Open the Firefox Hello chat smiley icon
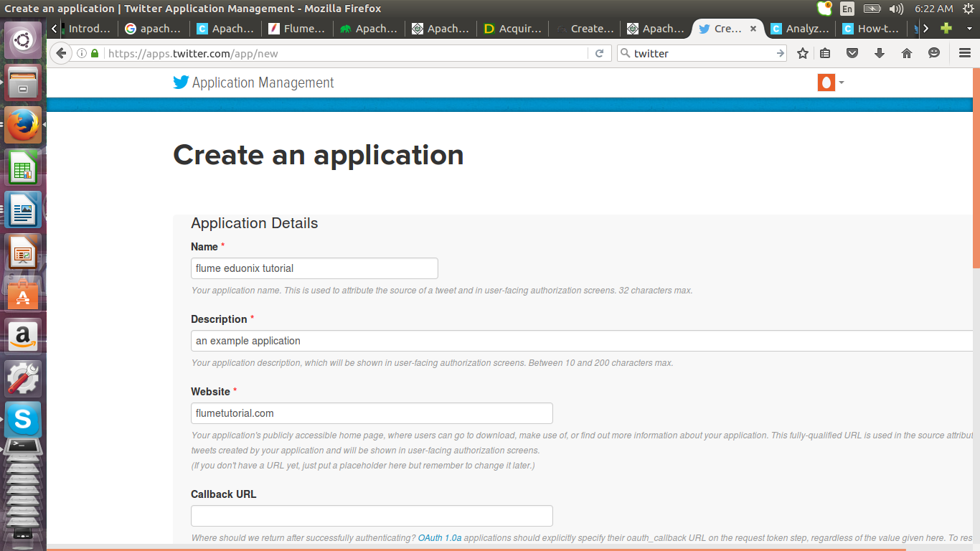980x551 pixels. [x=934, y=53]
